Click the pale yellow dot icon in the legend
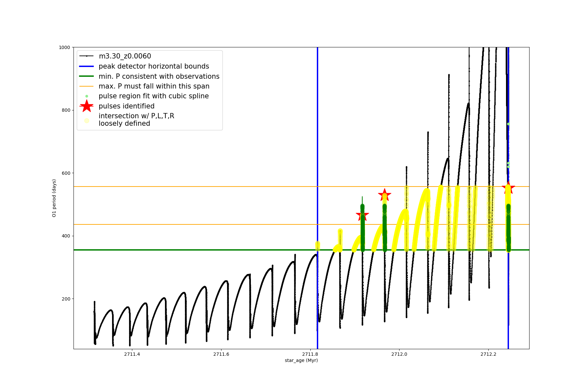588x392 pixels. [87, 121]
